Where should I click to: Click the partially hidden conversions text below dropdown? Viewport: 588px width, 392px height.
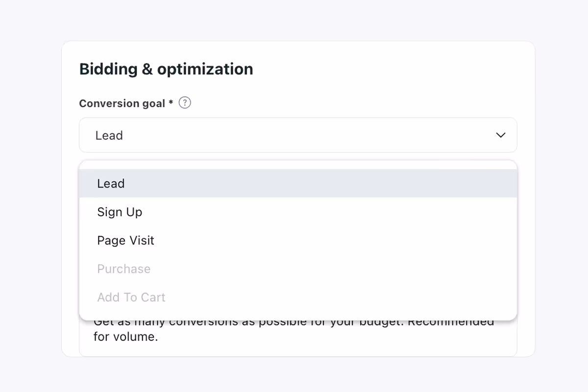294,321
